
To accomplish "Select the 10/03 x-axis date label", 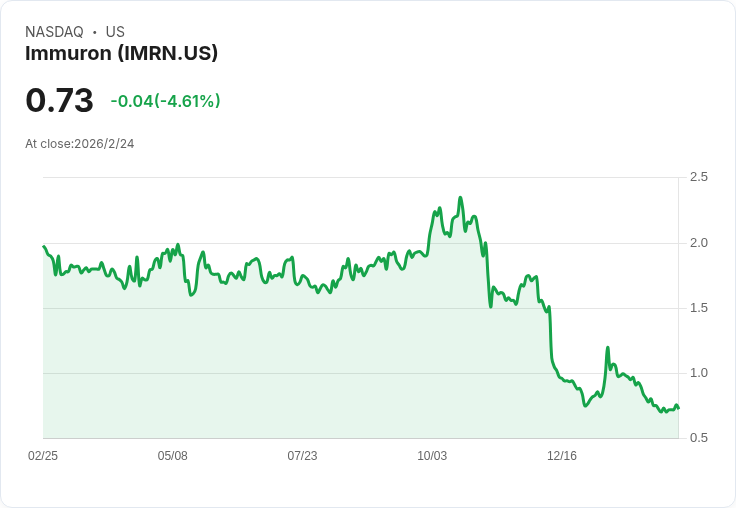I will coord(432,456).
